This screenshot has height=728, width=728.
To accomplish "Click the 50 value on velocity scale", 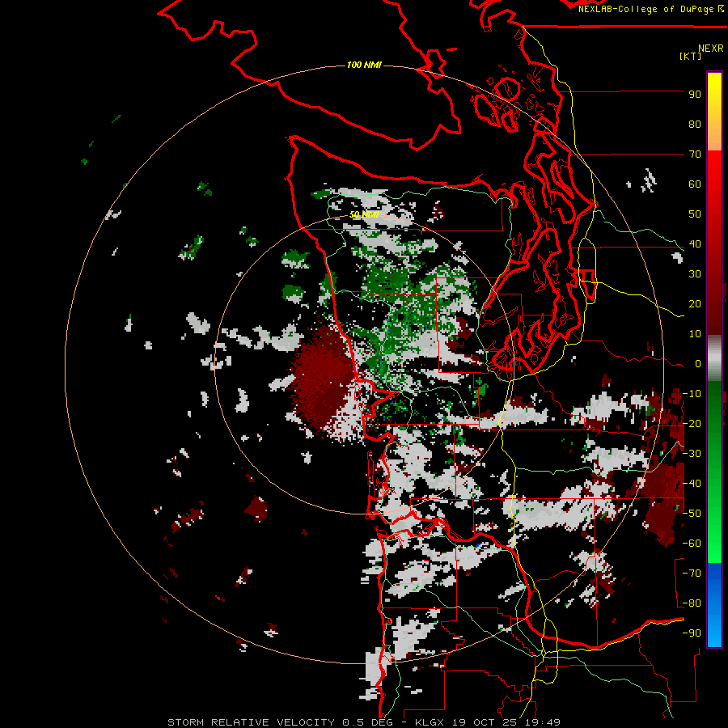I will 695,214.
